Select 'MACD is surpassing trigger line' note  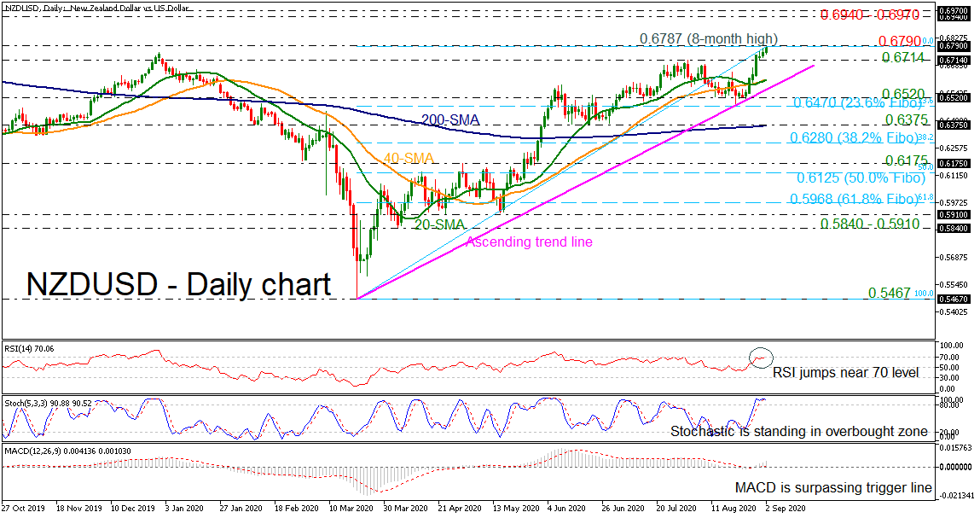(x=833, y=487)
